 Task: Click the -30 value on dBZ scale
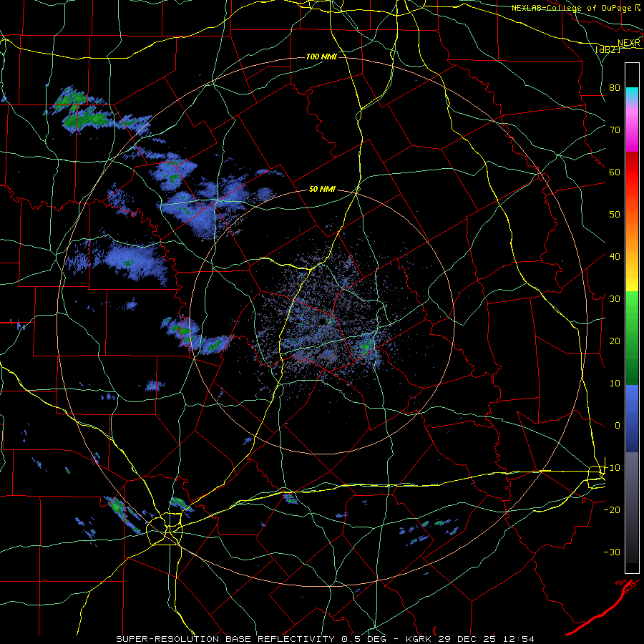tap(612, 552)
